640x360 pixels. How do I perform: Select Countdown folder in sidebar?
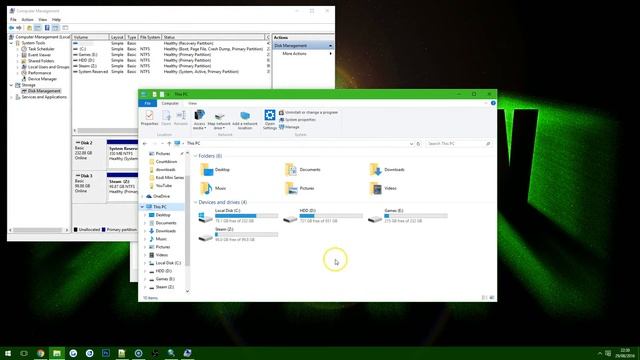(x=163, y=162)
